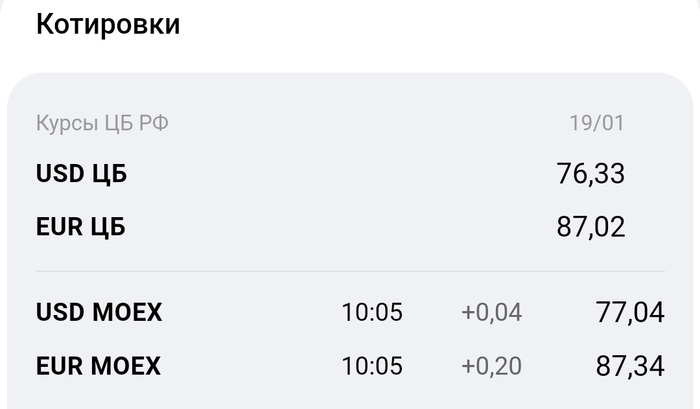Select the Курсы ЦБ РФ label
The width and height of the screenshot is (700, 409).
click(102, 123)
